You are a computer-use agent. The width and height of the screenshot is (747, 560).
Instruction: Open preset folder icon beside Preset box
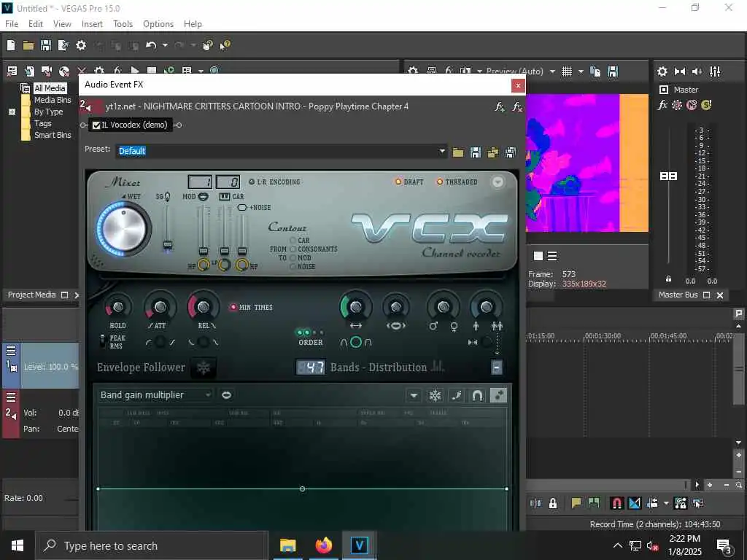click(458, 152)
